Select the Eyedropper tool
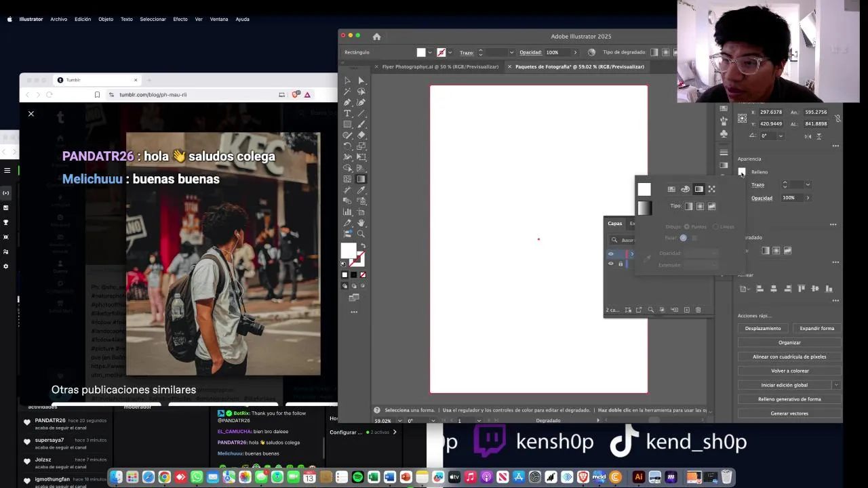868x488 pixels. pos(361,190)
